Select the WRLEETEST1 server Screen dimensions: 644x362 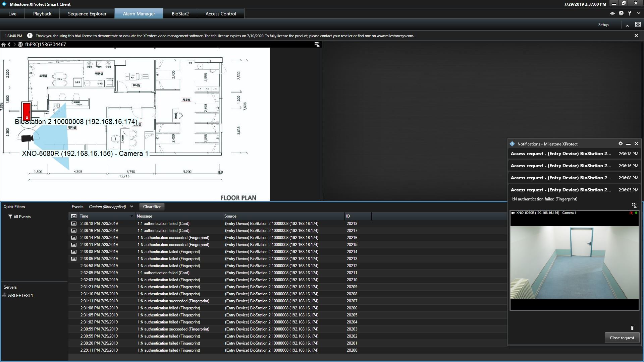click(20, 295)
